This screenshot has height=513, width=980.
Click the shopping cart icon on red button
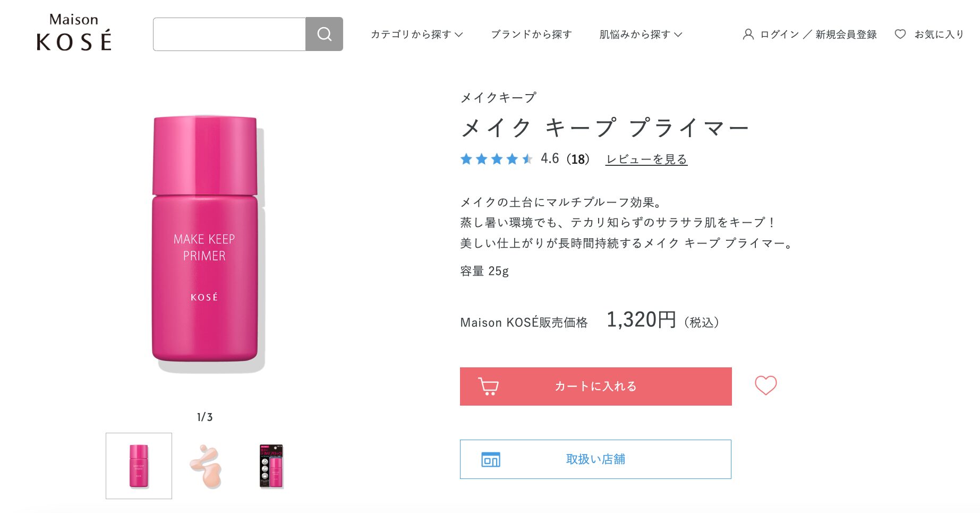pyautogui.click(x=488, y=386)
